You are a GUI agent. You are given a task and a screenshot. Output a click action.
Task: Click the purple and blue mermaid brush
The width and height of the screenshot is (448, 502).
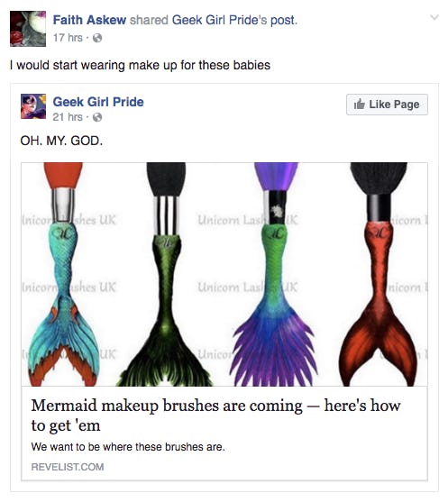[x=275, y=274]
